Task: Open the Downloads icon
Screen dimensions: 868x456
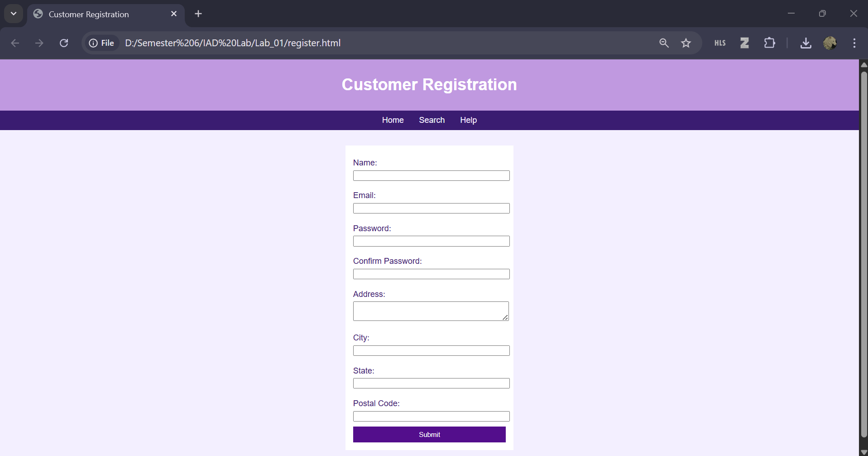Action: coord(806,43)
